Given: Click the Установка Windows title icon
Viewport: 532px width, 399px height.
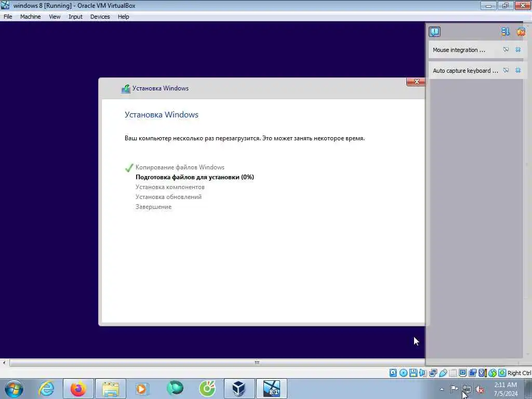Looking at the screenshot, I should pyautogui.click(x=126, y=88).
